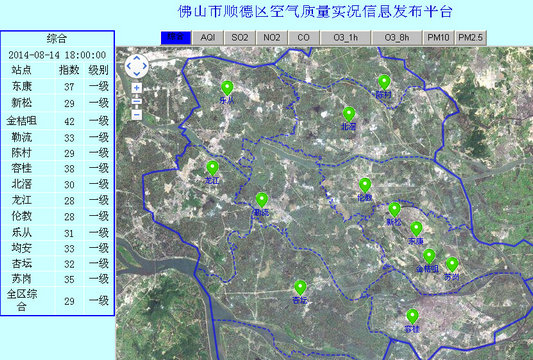Open the 苏岗 station pin
Screen dimensions: 533x360
click(452, 265)
